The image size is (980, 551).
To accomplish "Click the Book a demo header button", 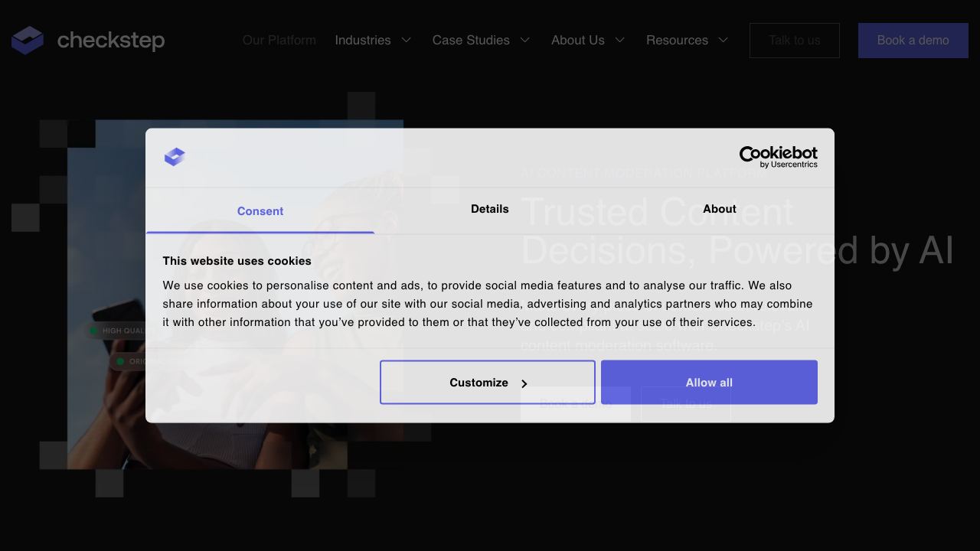I will pos(913,41).
